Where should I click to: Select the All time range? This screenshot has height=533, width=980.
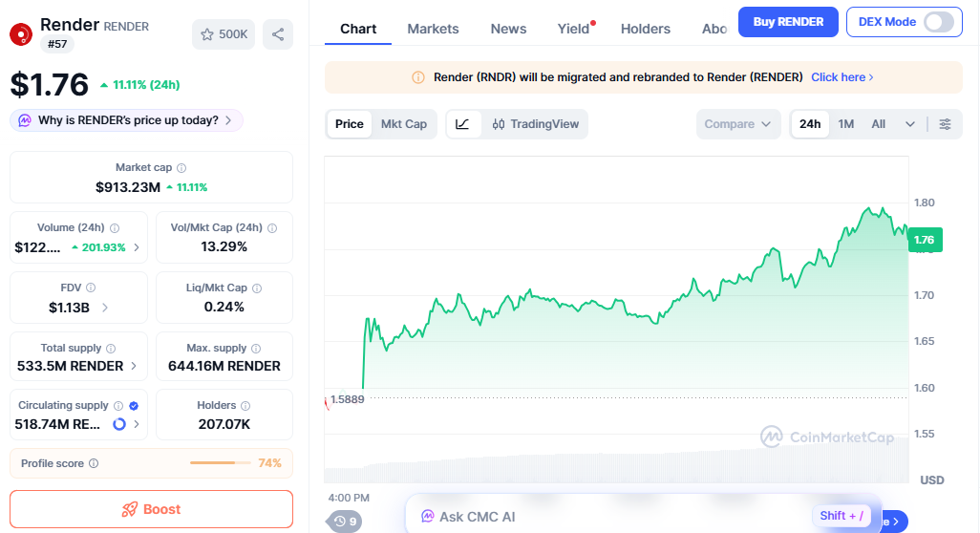coord(878,124)
